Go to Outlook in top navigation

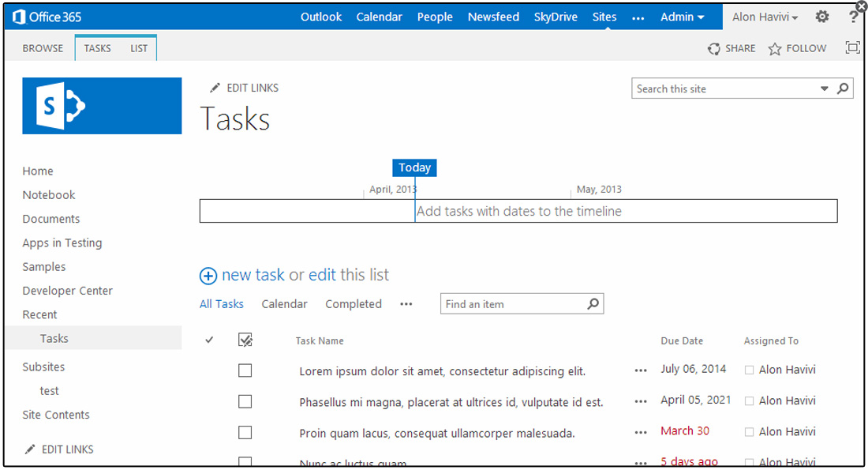coord(321,17)
